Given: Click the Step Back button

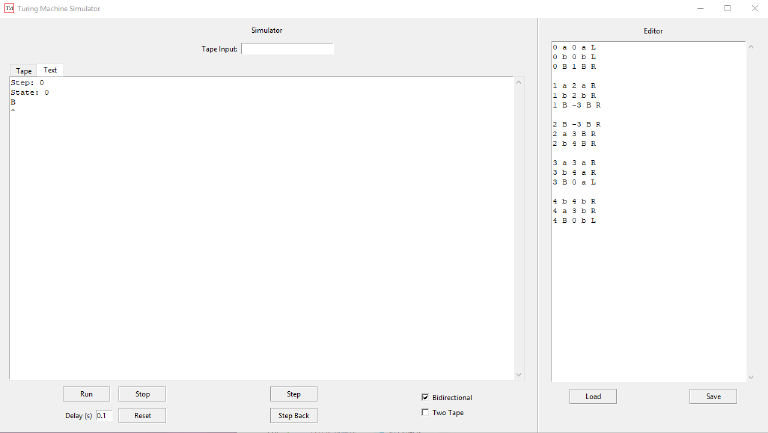Looking at the screenshot, I should click(293, 415).
